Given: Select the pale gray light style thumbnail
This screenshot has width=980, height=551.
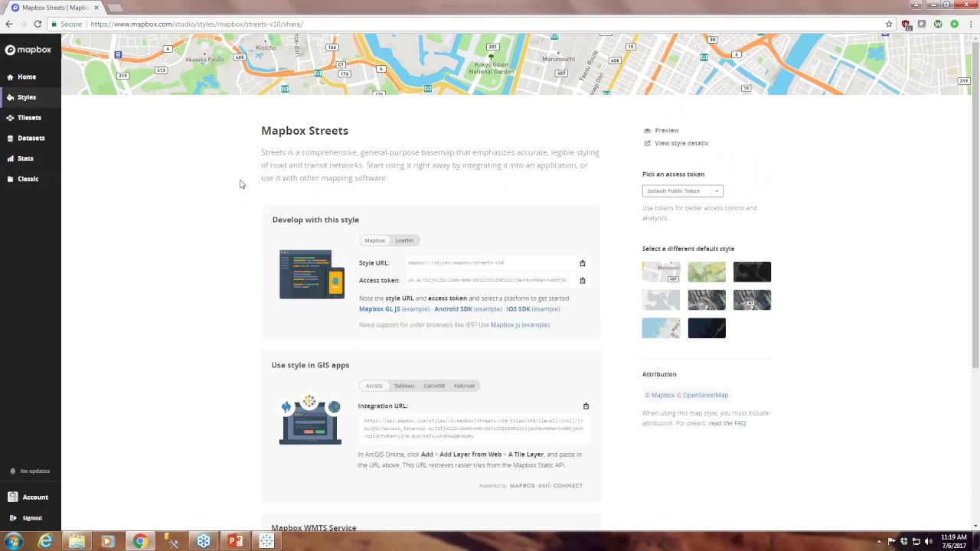Looking at the screenshot, I should pyautogui.click(x=661, y=300).
